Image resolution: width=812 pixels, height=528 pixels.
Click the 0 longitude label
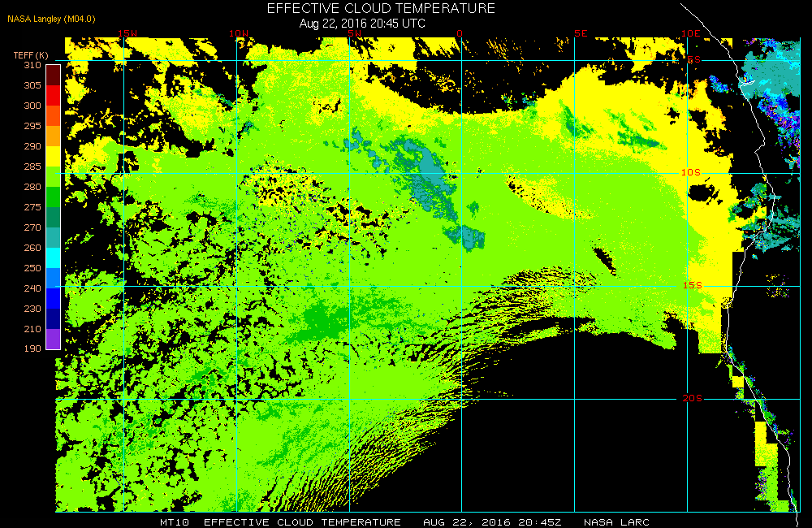tap(460, 33)
